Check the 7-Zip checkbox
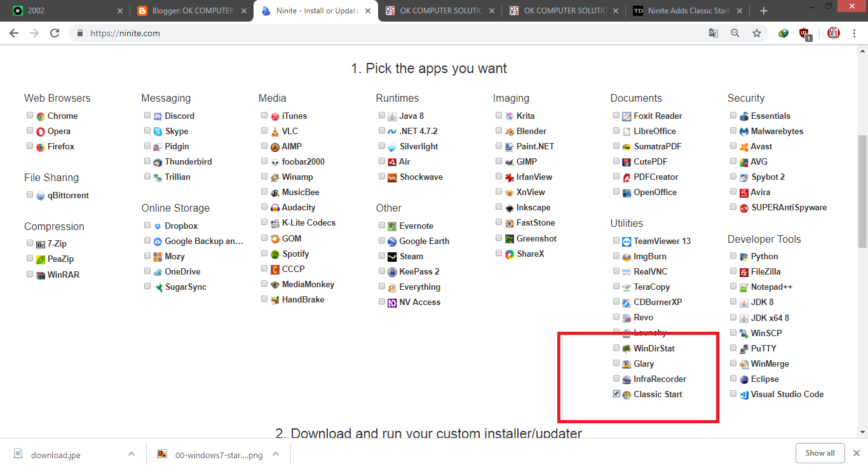The image size is (868, 469). 30,243
